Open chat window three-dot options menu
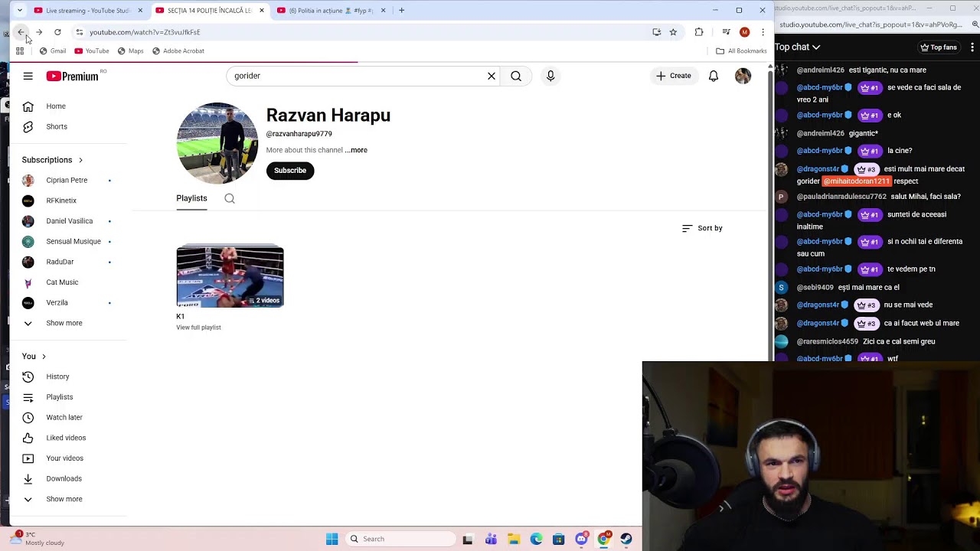This screenshot has height=551, width=980. (x=972, y=47)
